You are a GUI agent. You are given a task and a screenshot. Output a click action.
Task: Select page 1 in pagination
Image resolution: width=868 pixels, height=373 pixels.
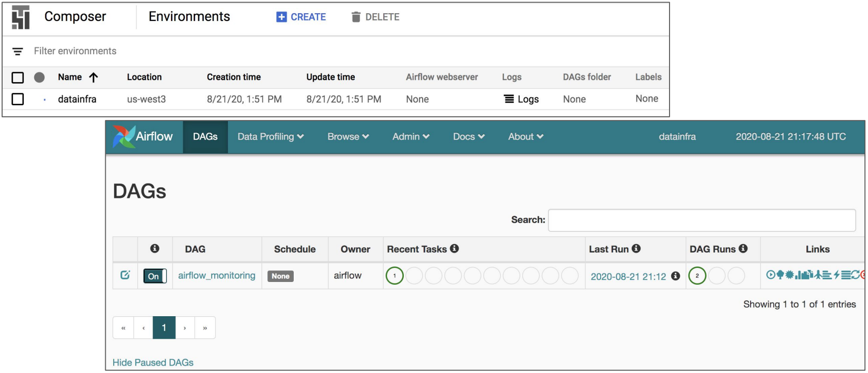[164, 328]
